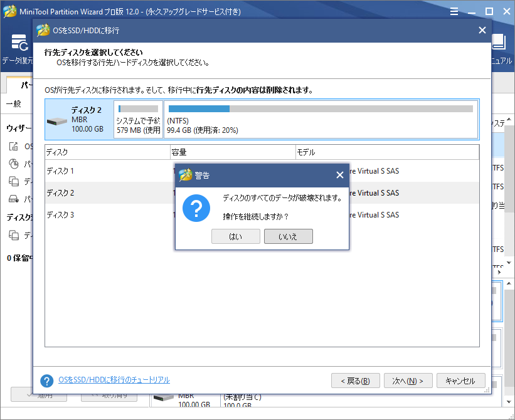This screenshot has width=515, height=420.
Task: Select the ディスク 2 drive icon
Action: tap(58, 120)
